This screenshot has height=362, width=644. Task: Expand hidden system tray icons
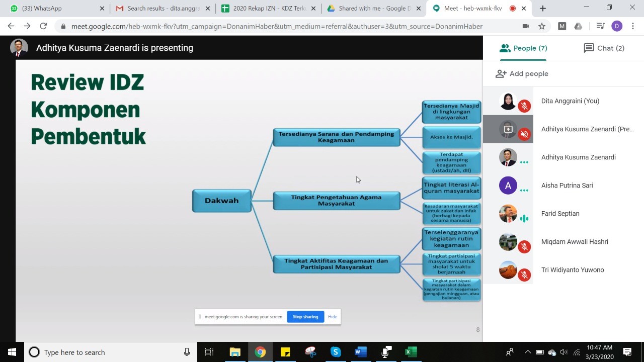(x=527, y=352)
